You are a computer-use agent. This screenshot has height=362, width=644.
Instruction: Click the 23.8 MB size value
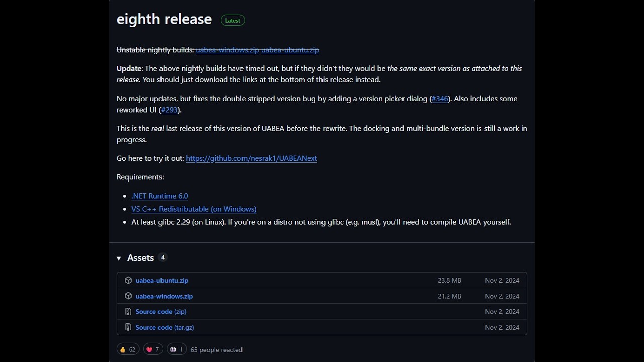pyautogui.click(x=449, y=280)
